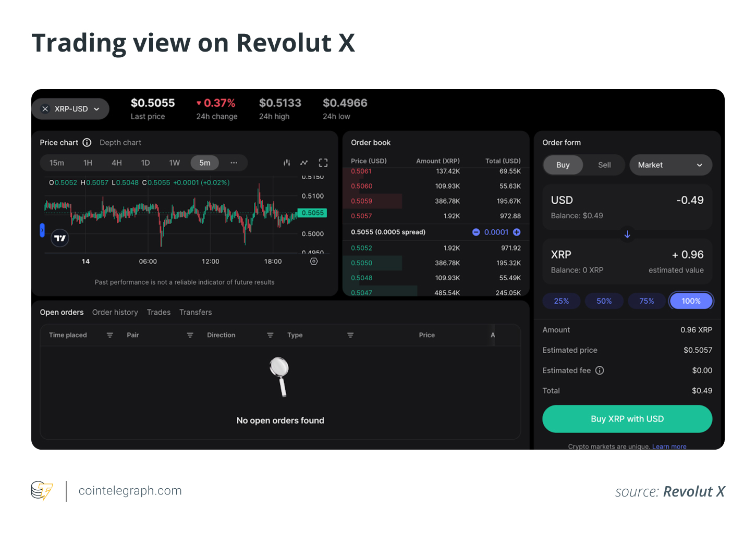Open the Open orders tab
The image size is (756, 533).
(x=62, y=312)
